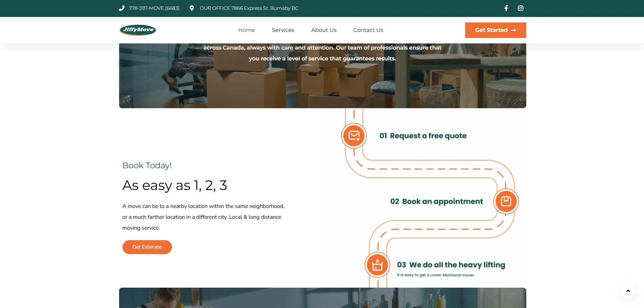Screen dimensions: 644x308
Task: Click the scroll-to-top chevron button
Action: pos(628,291)
